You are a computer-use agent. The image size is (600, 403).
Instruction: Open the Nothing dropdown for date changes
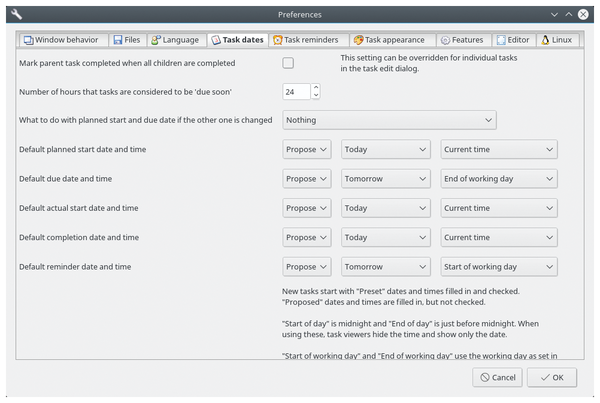click(x=389, y=120)
